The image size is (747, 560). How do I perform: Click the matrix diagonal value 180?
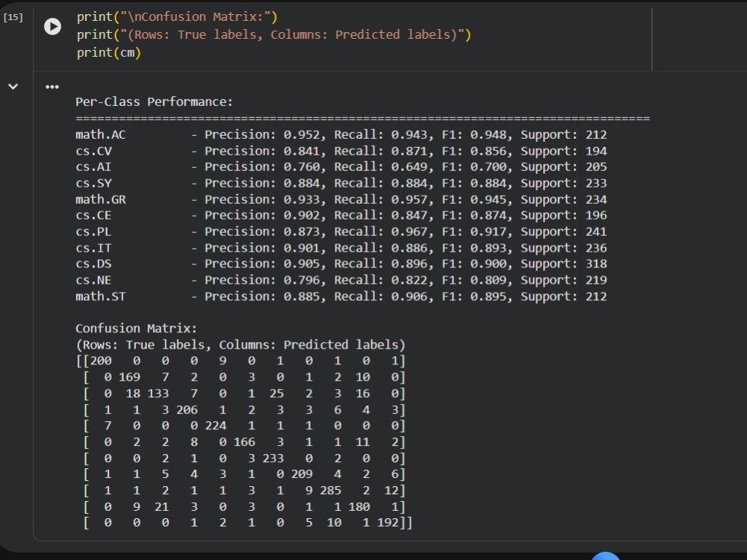pos(359,507)
